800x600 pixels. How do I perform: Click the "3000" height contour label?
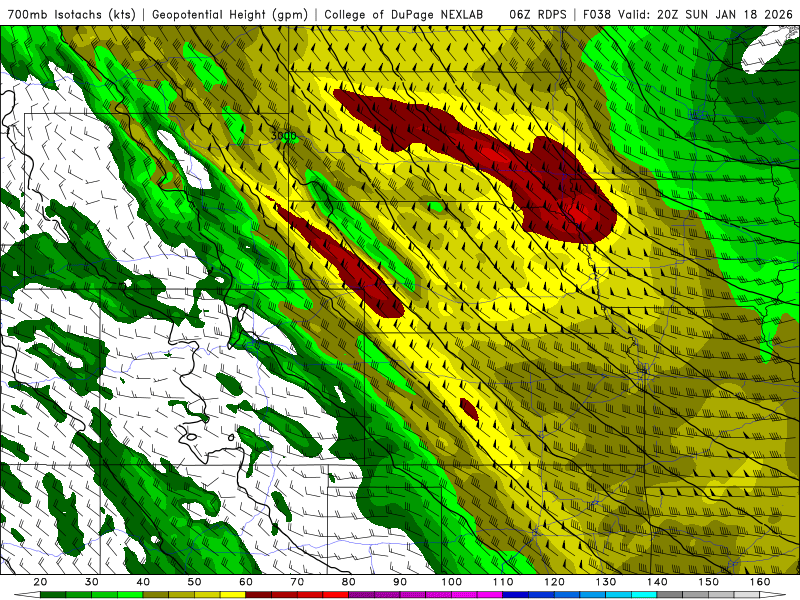tap(283, 136)
